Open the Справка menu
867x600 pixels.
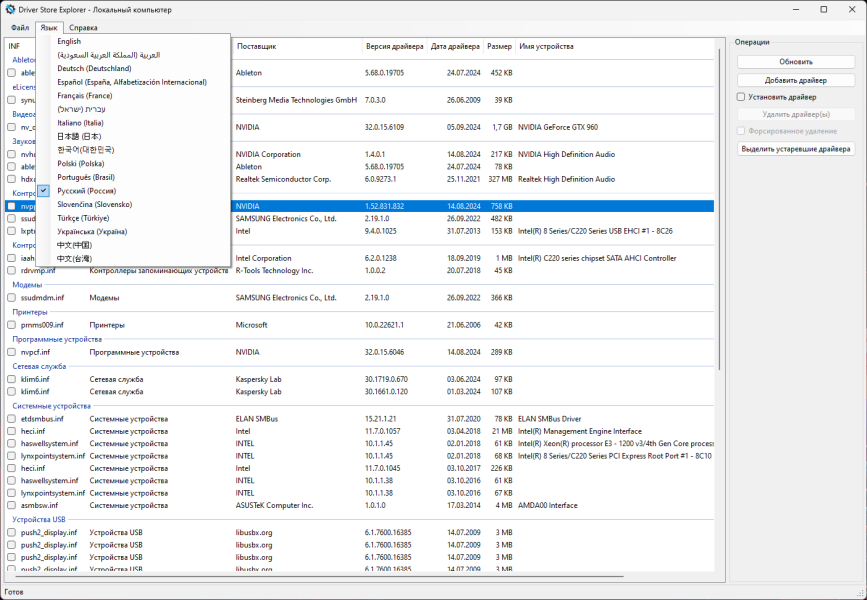[x=83, y=28]
